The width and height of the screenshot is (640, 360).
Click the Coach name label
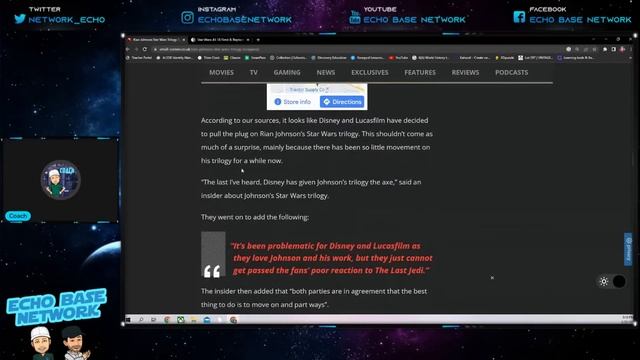coord(18,216)
